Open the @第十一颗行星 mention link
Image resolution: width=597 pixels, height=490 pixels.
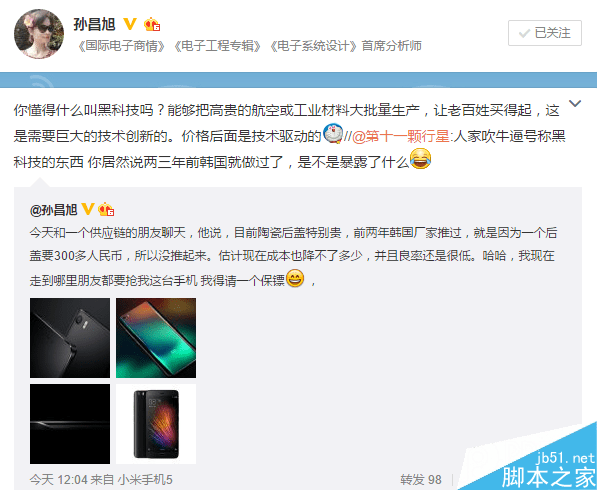[x=401, y=136]
